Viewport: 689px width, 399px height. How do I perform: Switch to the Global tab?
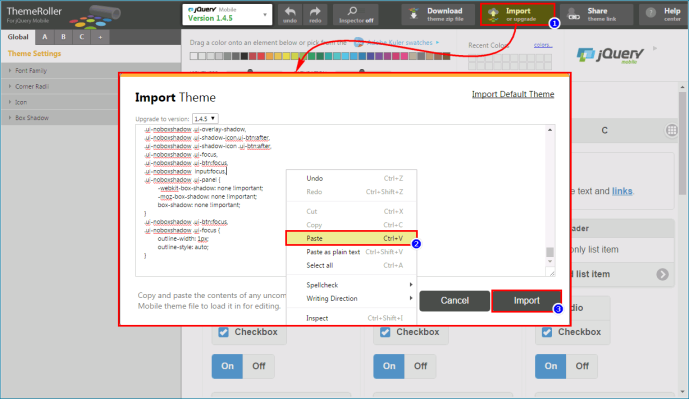(x=18, y=37)
